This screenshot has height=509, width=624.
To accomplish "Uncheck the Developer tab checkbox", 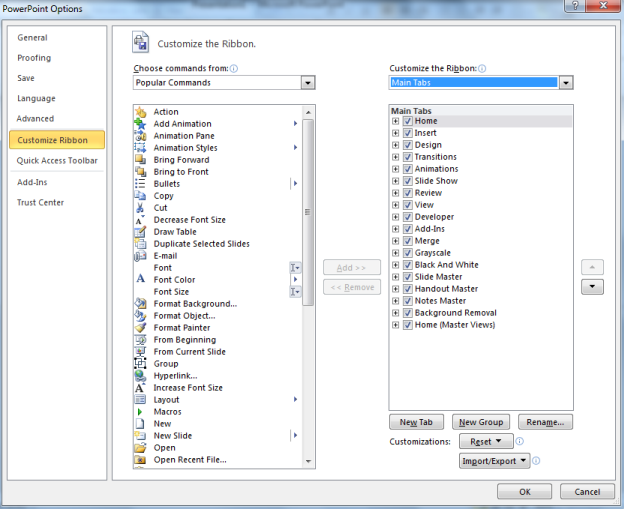I will pos(408,217).
